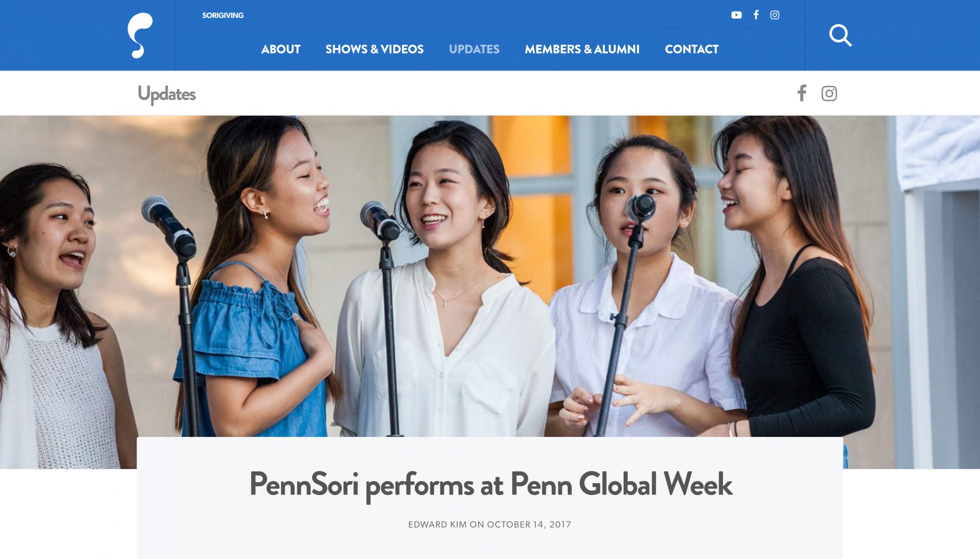Screen dimensions: 980x559
Task: Follow the SORIGIVING link
Action: [223, 15]
